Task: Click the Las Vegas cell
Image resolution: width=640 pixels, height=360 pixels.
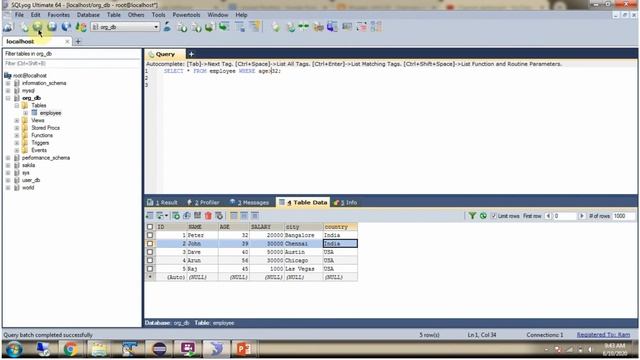Action: coord(303,269)
